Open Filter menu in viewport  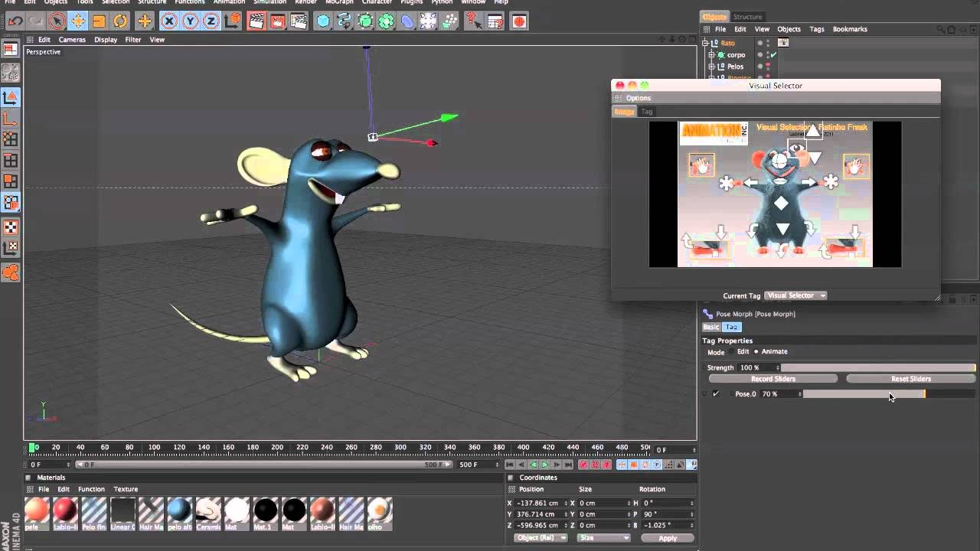click(x=133, y=40)
